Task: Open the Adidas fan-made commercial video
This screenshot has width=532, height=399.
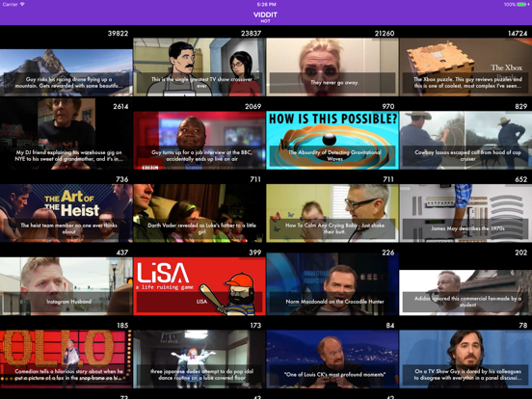Action: coord(465,292)
